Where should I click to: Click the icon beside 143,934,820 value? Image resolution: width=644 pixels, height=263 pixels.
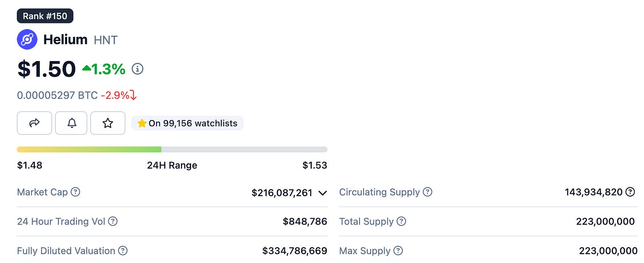[x=630, y=192]
